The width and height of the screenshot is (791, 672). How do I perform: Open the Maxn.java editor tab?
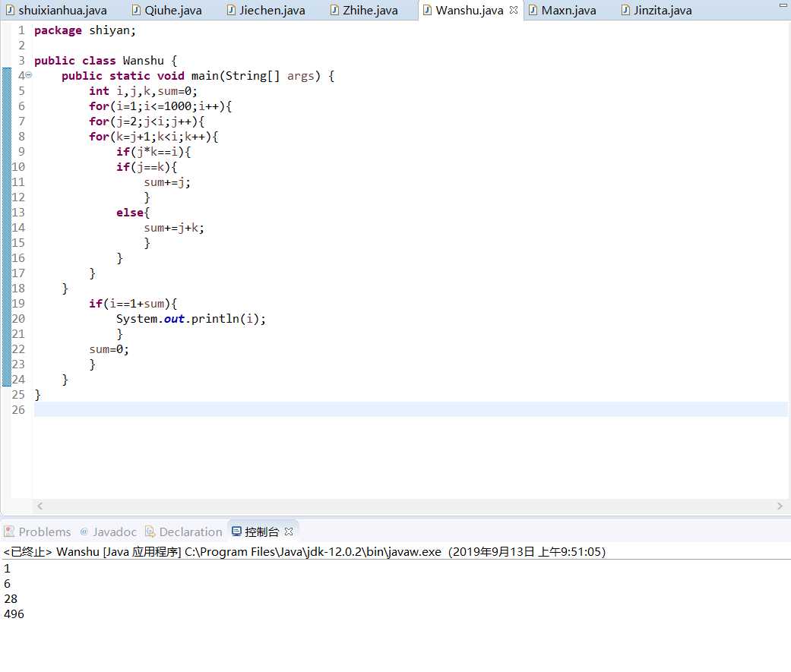tap(562, 10)
